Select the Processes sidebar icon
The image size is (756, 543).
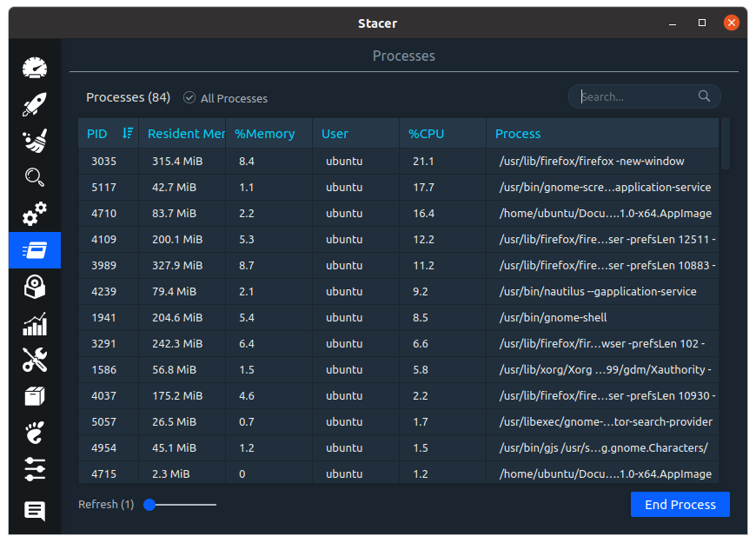pos(35,250)
